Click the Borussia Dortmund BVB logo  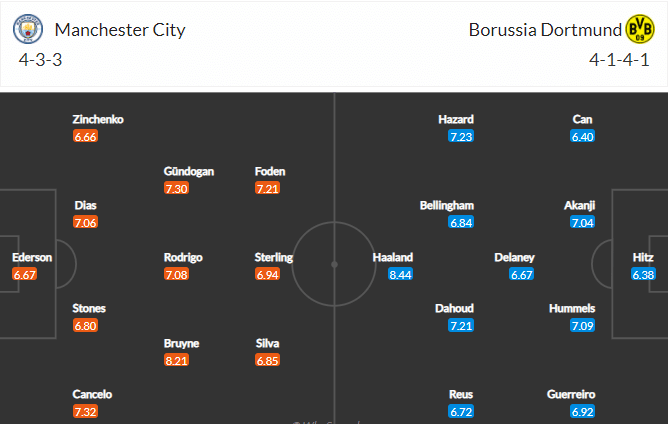[640, 29]
